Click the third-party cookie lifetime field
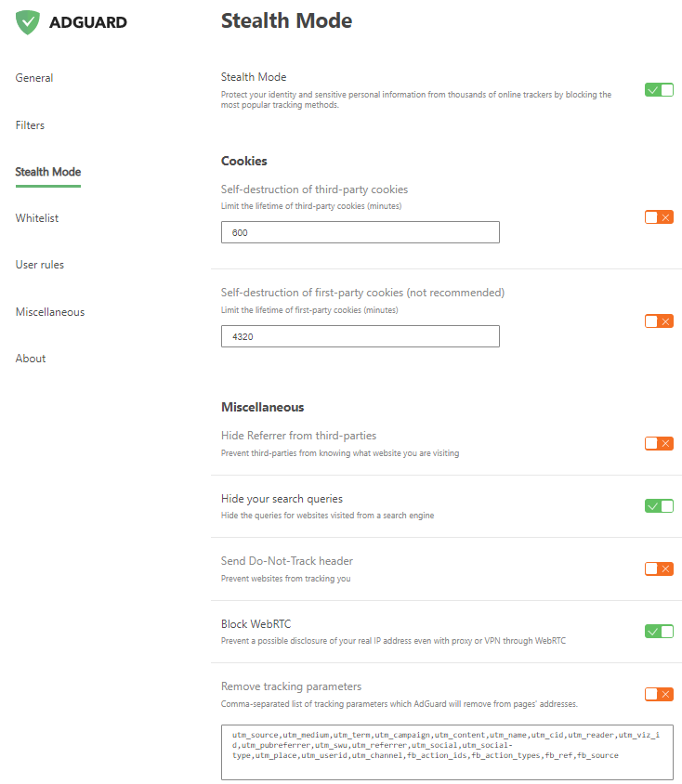 pyautogui.click(x=360, y=232)
